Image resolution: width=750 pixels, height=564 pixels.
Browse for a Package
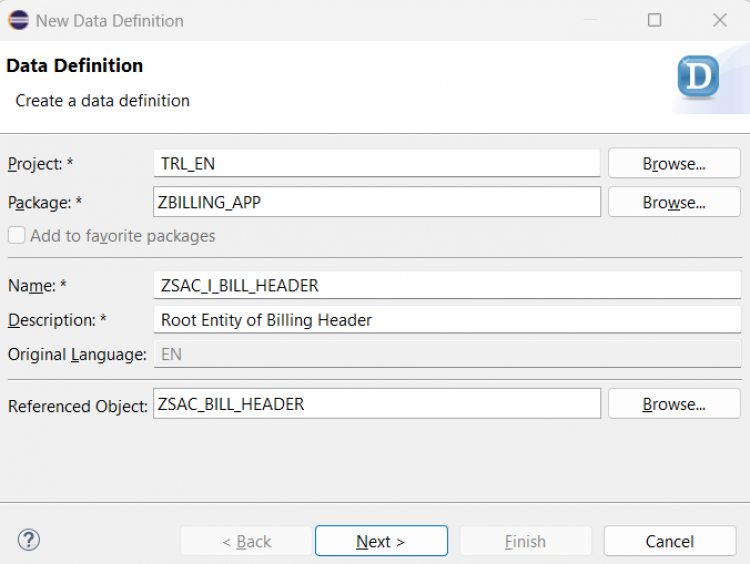[x=674, y=202]
